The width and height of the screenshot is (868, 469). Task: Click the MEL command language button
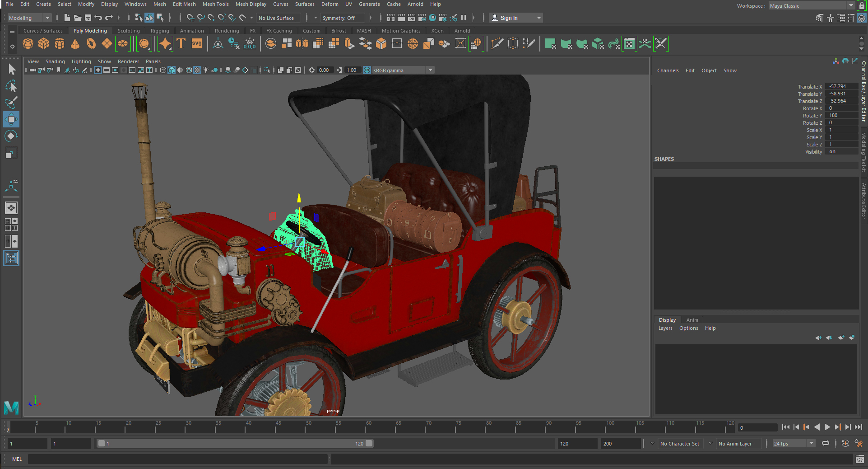[x=17, y=459]
